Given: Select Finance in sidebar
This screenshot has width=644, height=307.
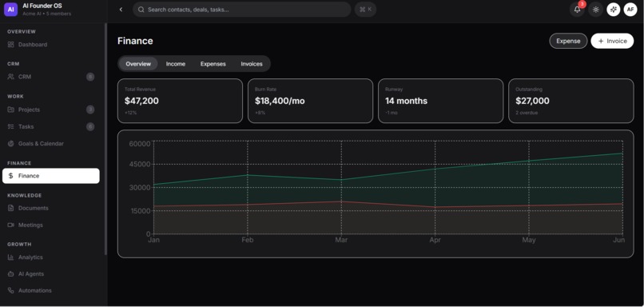Looking at the screenshot, I should (x=51, y=176).
